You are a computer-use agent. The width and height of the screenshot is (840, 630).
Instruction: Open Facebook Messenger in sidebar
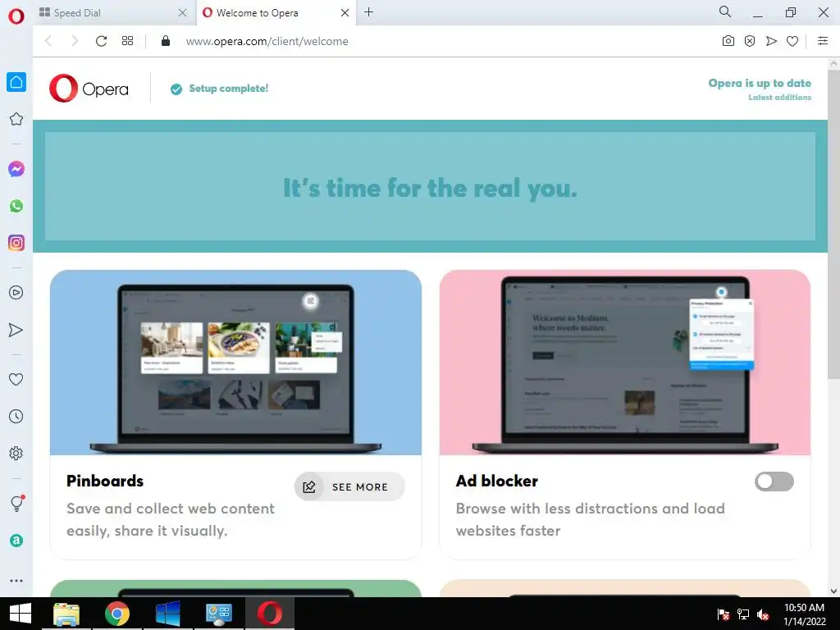click(x=16, y=169)
